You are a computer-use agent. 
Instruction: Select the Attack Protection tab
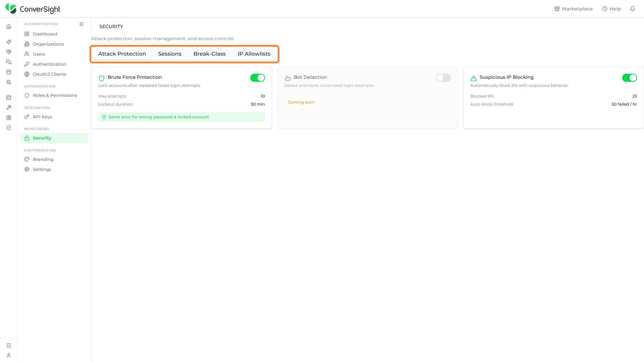[122, 54]
